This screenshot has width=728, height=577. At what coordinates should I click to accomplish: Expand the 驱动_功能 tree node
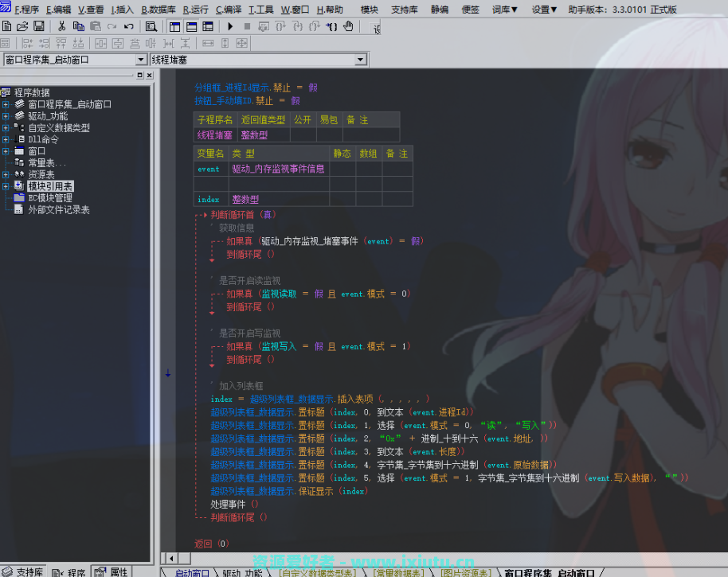coord(6,116)
